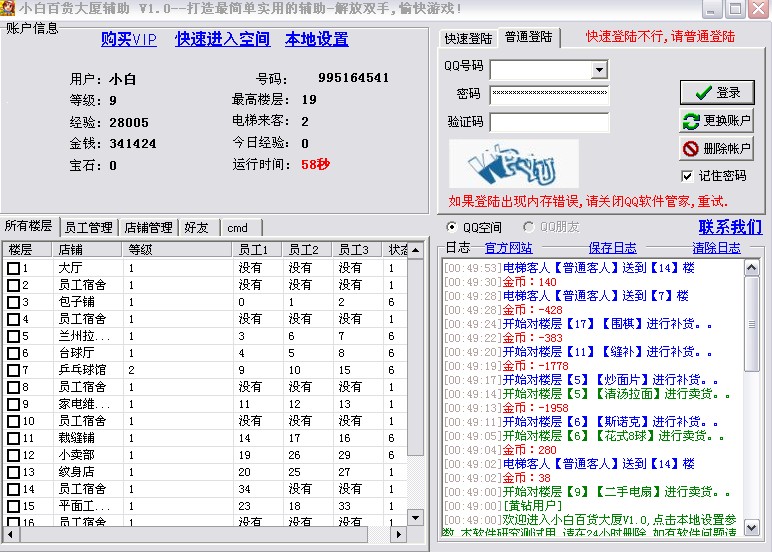Open the 联系我们 link
Image resolution: width=772 pixels, height=552 pixels.
(730, 227)
